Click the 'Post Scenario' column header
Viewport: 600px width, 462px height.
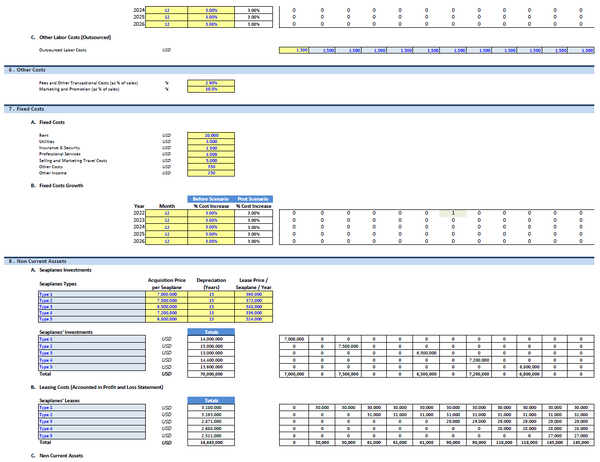point(253,199)
